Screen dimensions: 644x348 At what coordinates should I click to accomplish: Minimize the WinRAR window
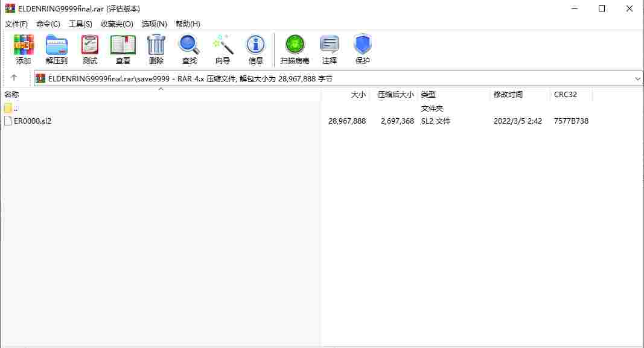coord(575,8)
